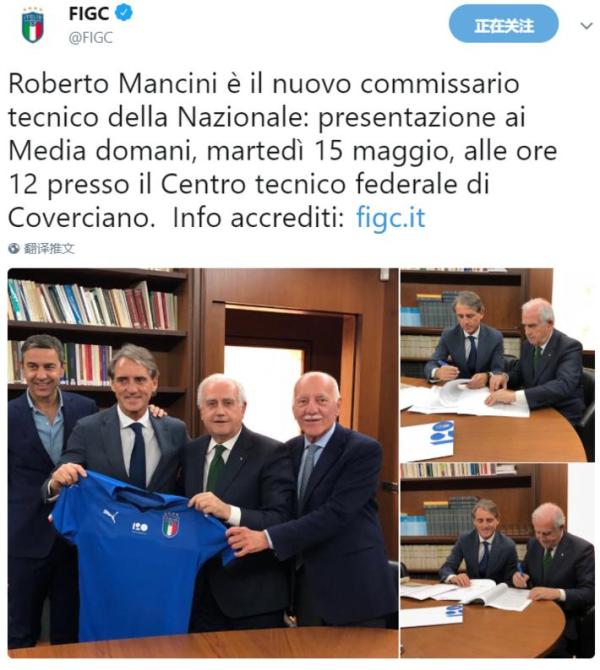
Task: Click the globe icon beside translate tweet
Action: 14,248
